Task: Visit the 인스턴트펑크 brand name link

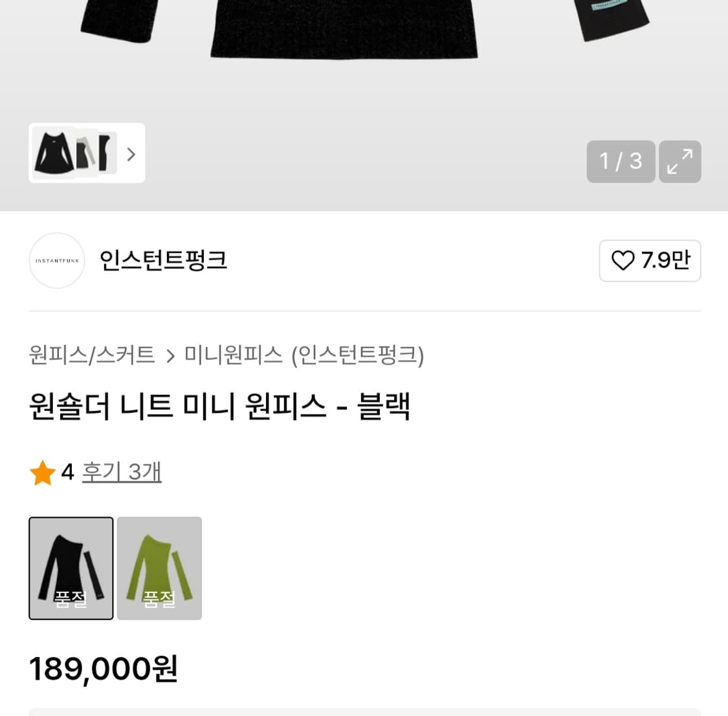Action: coord(163,260)
